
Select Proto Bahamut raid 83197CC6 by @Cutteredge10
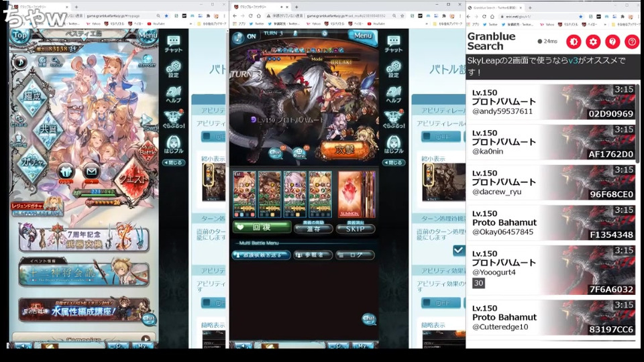pyautogui.click(x=551, y=317)
